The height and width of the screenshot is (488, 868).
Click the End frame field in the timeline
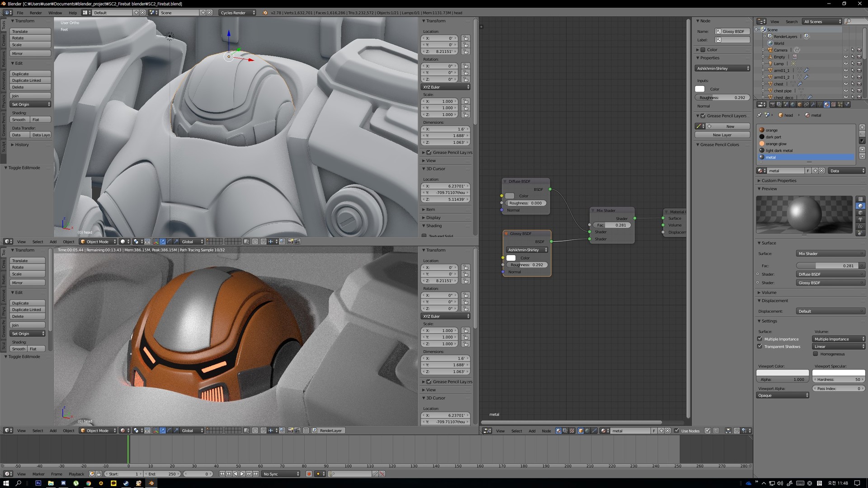coord(162,474)
